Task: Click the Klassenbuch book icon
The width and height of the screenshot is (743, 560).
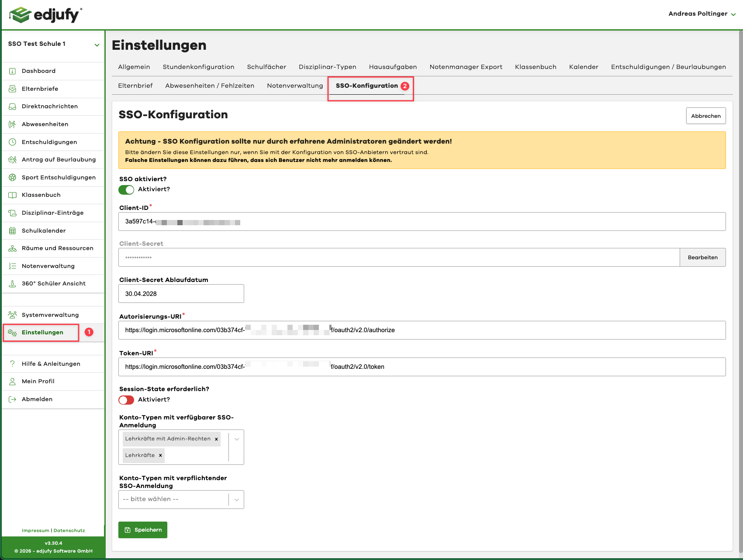Action: [x=13, y=195]
